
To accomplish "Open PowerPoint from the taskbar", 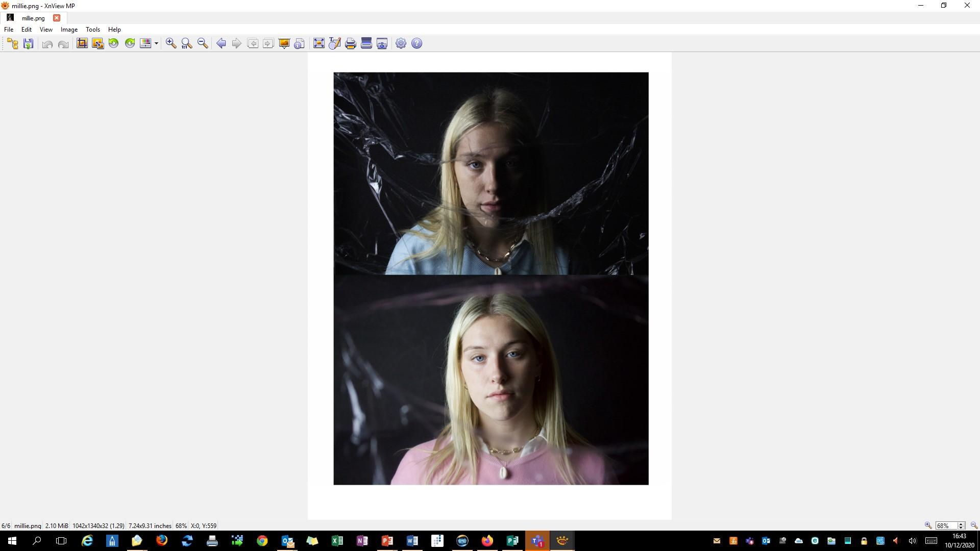I will 387,541.
